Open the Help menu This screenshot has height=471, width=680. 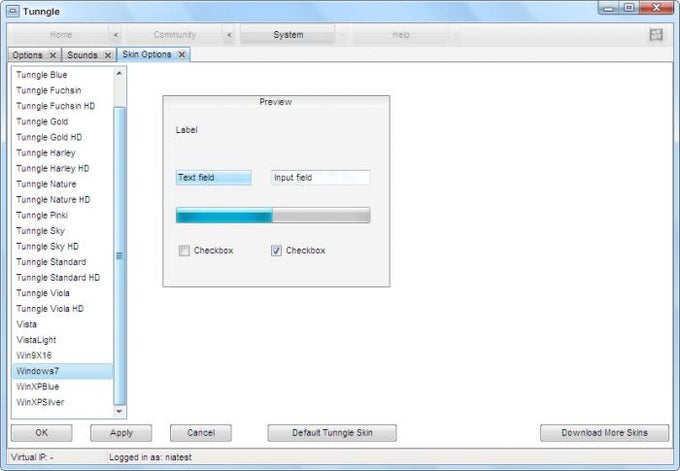[x=401, y=35]
